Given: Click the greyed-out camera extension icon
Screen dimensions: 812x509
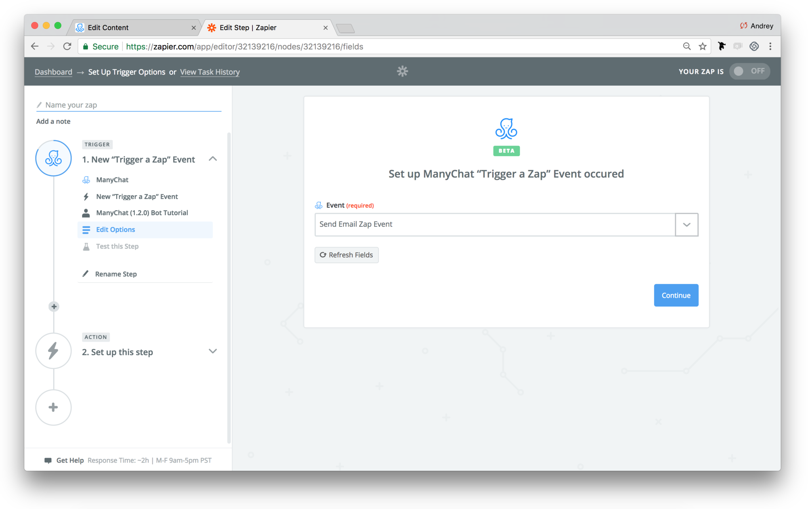Looking at the screenshot, I should [x=737, y=46].
